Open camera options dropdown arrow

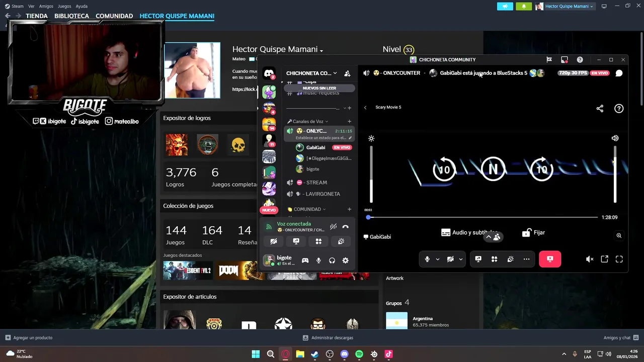(460, 259)
